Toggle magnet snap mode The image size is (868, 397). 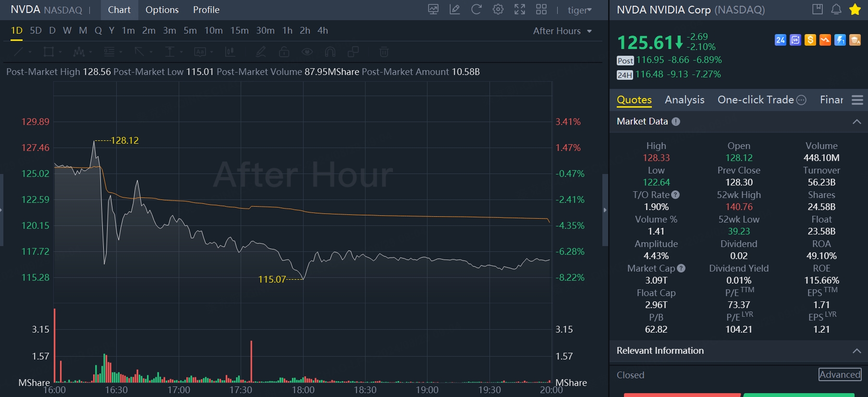tap(330, 51)
